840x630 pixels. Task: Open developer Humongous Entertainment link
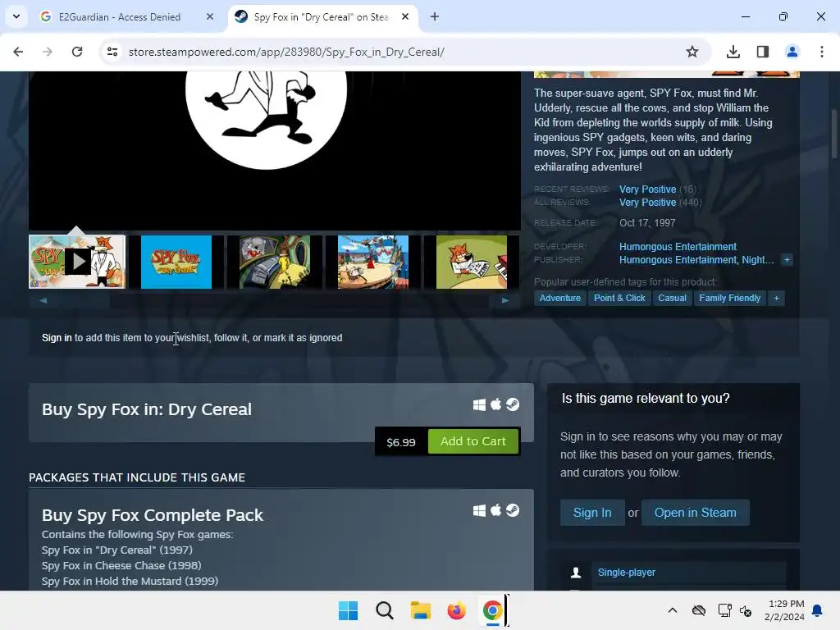click(x=678, y=247)
